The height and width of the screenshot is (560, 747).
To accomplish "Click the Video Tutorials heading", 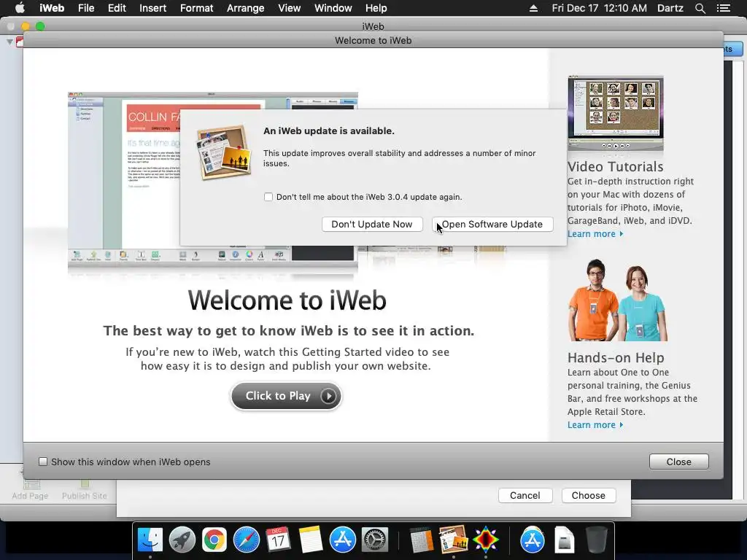I will coord(615,167).
